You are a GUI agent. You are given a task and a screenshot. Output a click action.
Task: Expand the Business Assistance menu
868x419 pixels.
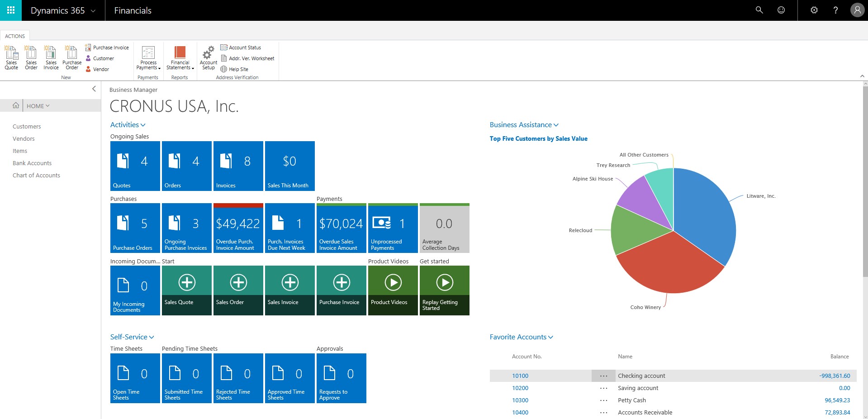pyautogui.click(x=524, y=125)
